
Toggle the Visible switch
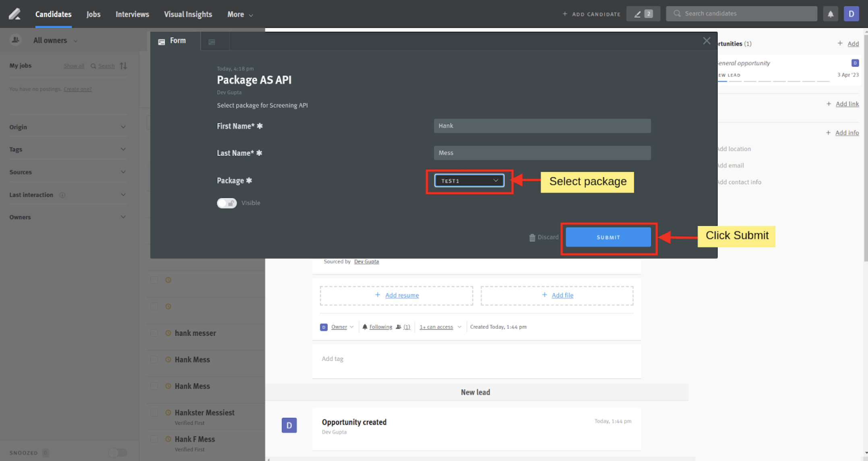click(x=227, y=203)
